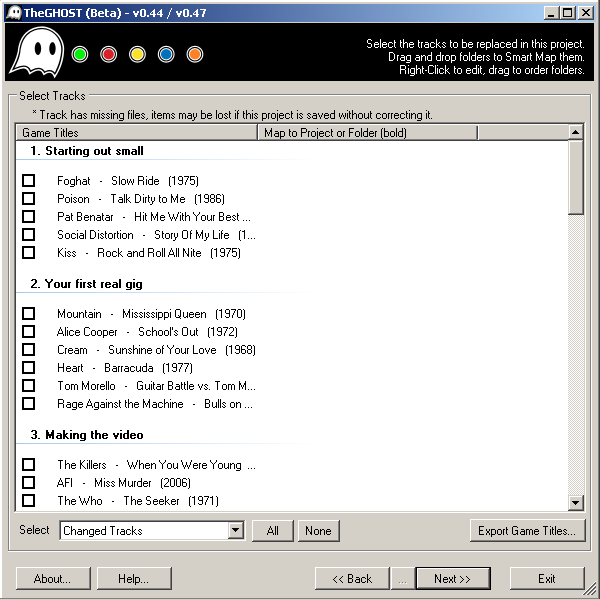600x600 pixels.
Task: Tick the Social Distortion track checkbox
Action: click(28, 235)
